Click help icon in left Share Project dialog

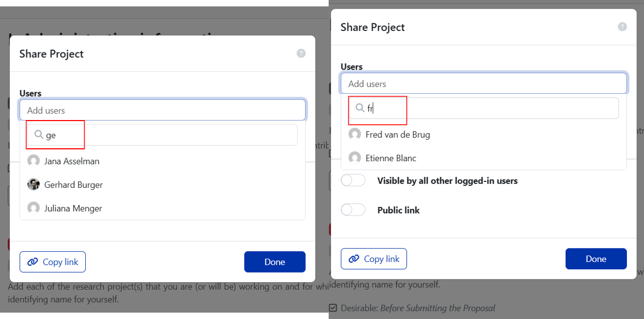301,53
